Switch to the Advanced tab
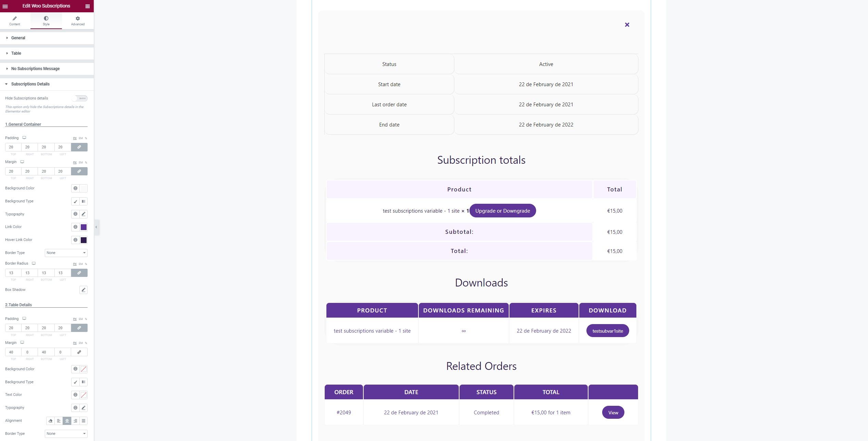868x441 pixels. [78, 21]
